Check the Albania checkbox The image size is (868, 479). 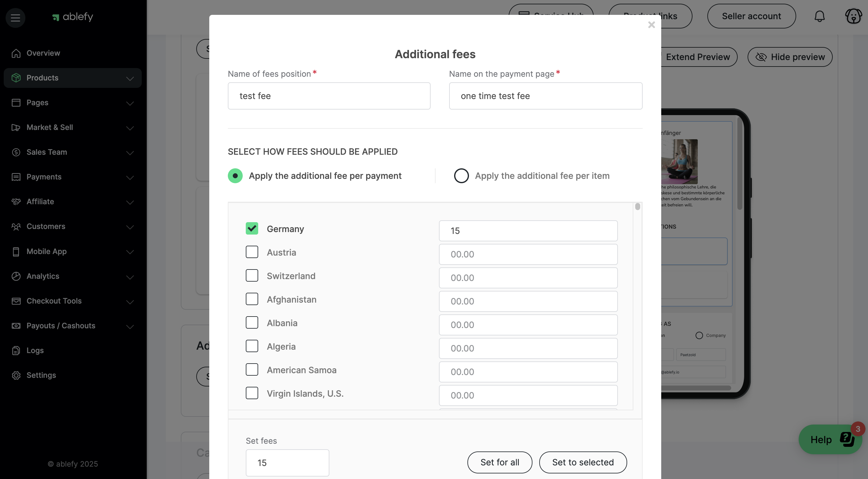tap(252, 323)
